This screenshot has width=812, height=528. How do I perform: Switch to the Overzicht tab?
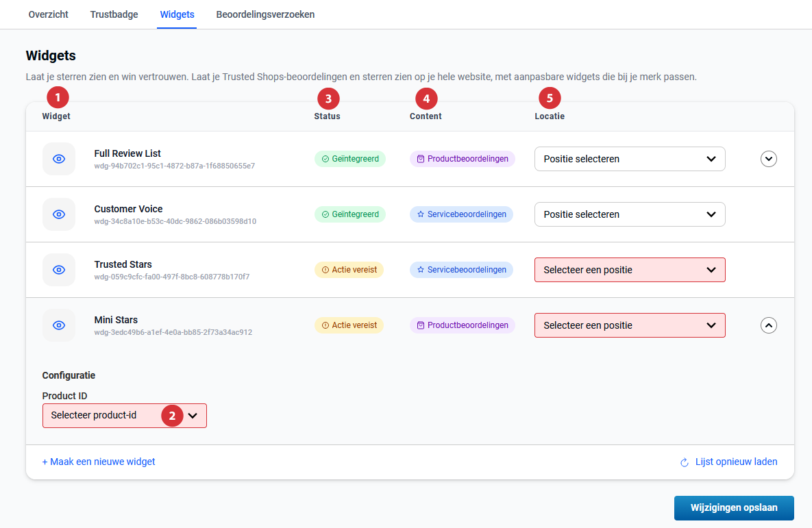pyautogui.click(x=49, y=14)
